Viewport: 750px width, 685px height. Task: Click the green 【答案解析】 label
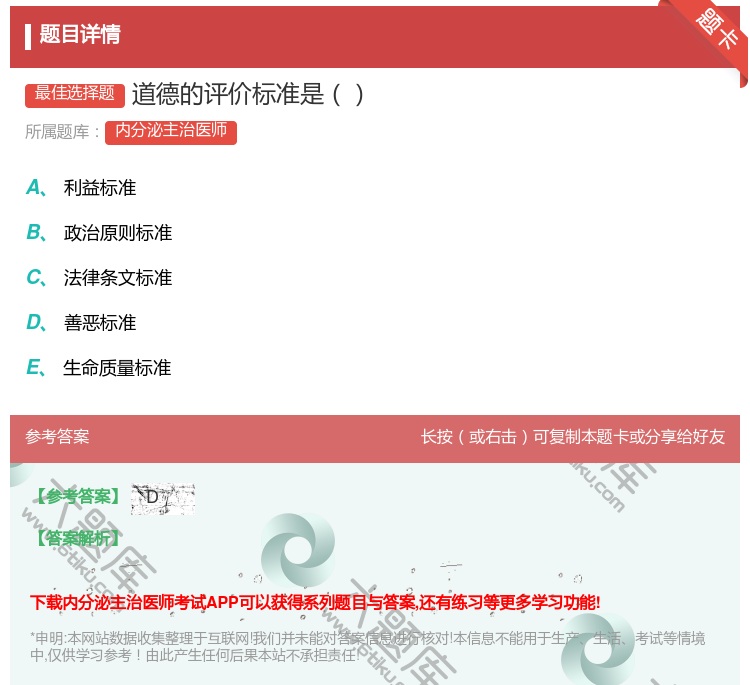pos(77,539)
